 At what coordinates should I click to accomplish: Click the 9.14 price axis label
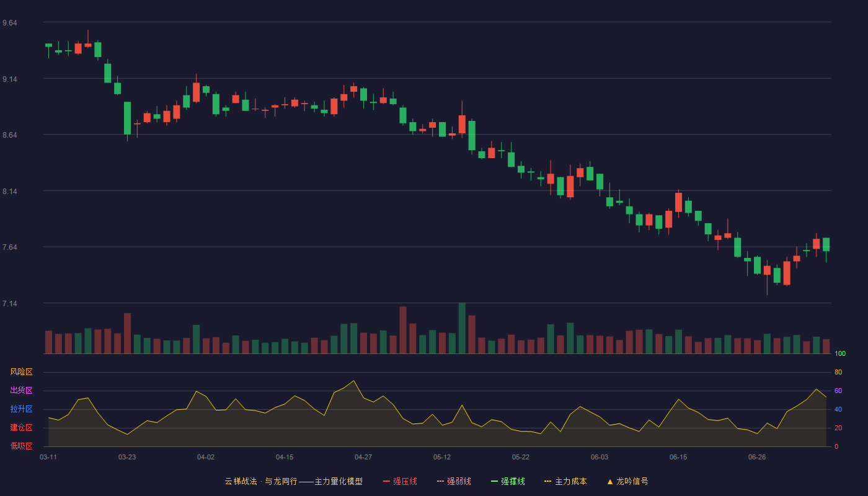coord(10,79)
